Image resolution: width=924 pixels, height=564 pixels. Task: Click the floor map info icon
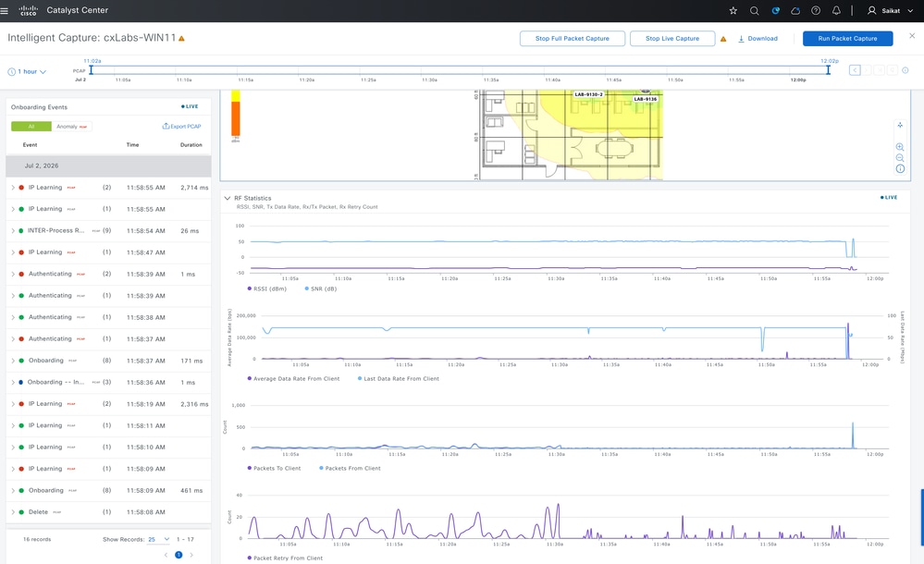pyautogui.click(x=900, y=169)
